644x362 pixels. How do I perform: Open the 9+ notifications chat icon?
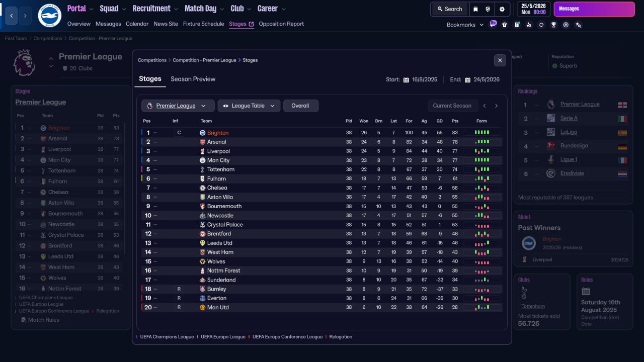[493, 24]
